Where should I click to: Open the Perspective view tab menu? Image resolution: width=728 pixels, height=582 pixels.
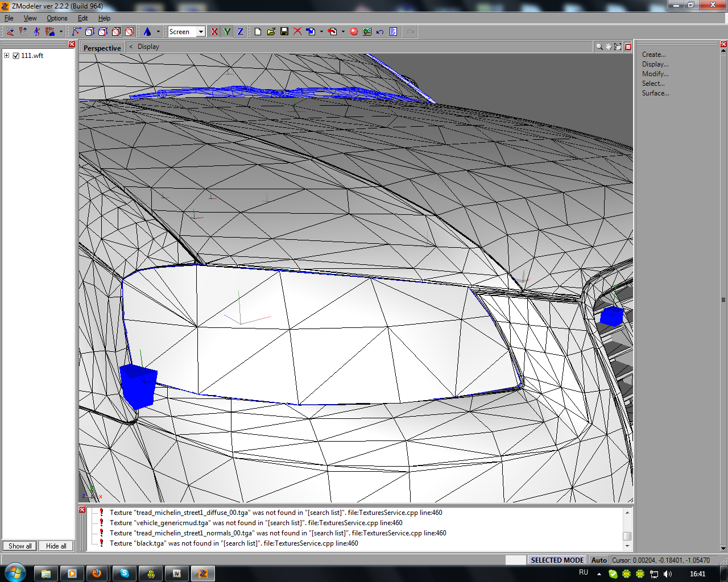(102, 48)
